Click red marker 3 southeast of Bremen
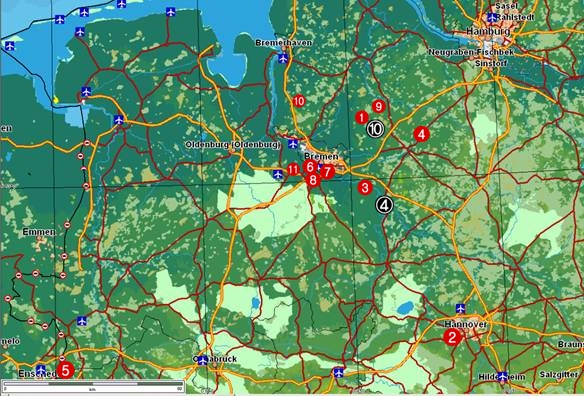Screen dimensions: 584x396 click(365, 187)
